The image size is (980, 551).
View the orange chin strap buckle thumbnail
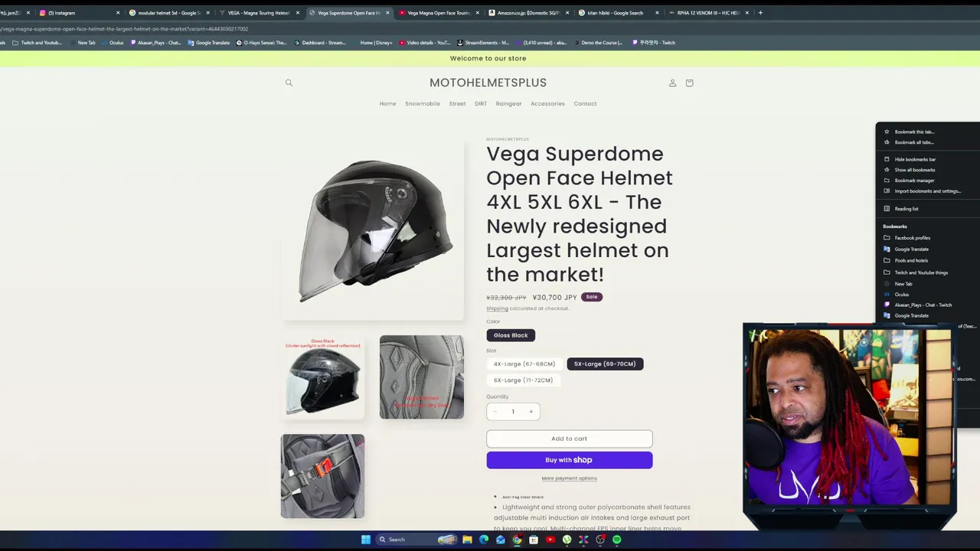322,476
